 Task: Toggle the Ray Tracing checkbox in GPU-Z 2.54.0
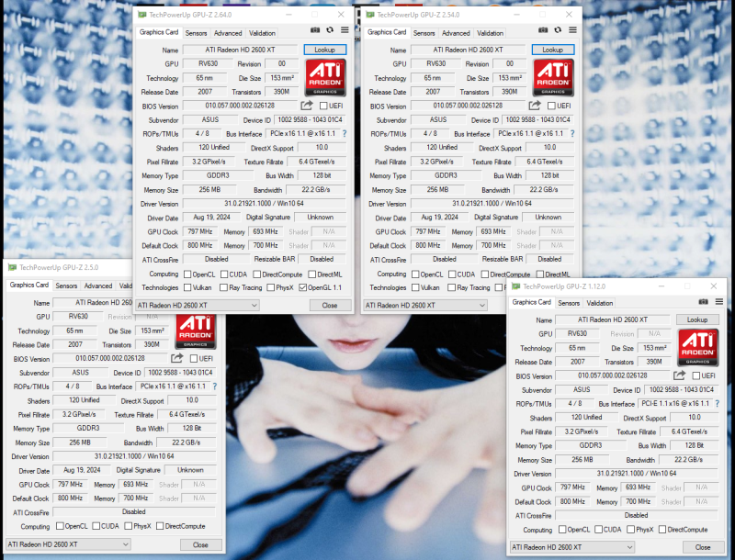pos(451,287)
